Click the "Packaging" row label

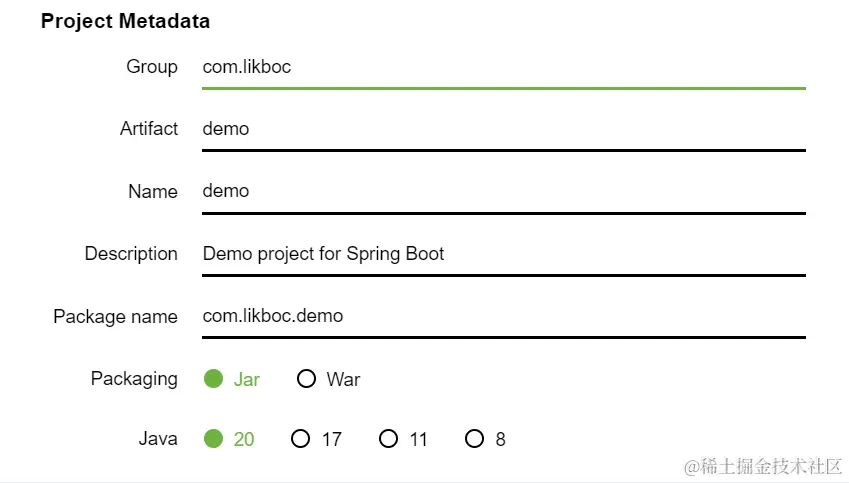coord(134,379)
